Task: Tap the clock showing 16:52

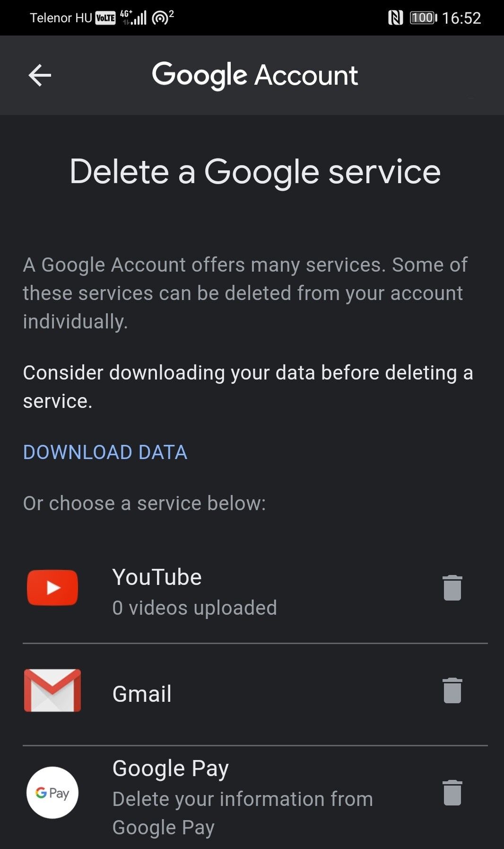Action: (461, 18)
